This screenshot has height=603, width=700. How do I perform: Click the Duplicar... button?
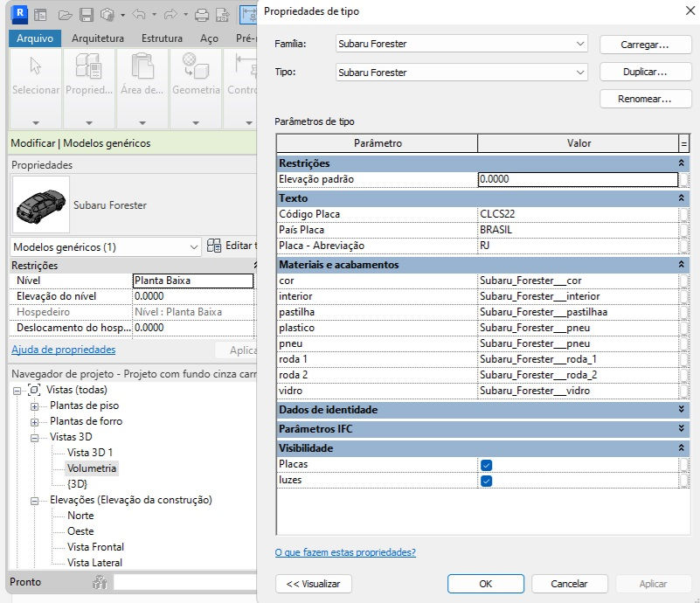[645, 72]
